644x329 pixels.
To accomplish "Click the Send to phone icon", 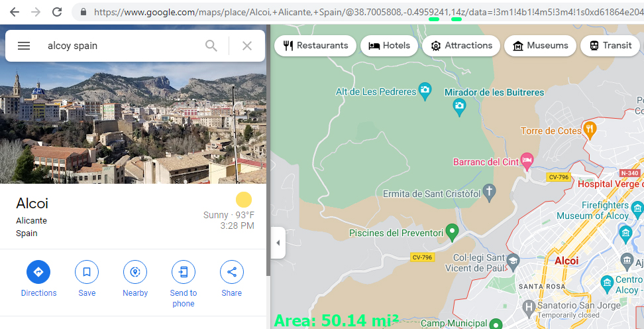I will [x=183, y=272].
